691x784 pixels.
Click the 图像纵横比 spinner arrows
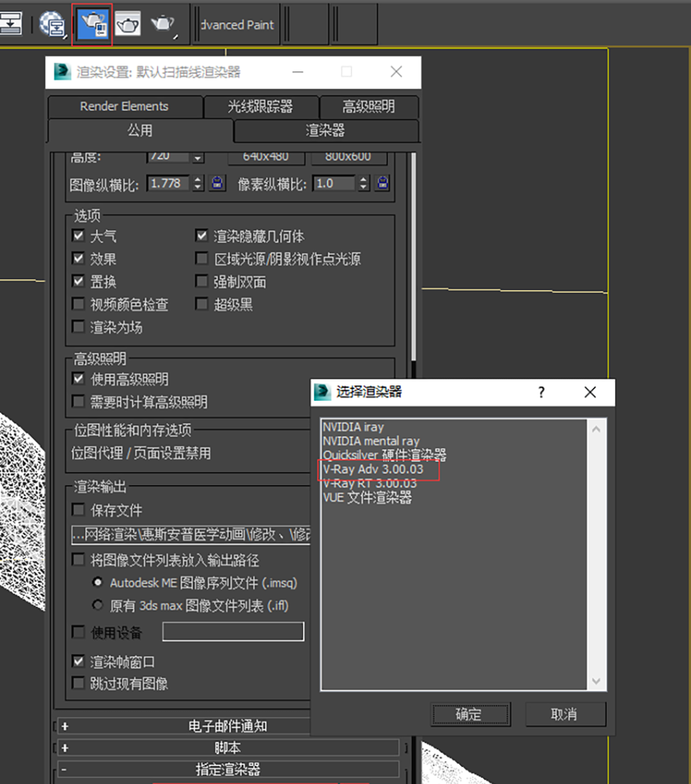pos(198,183)
